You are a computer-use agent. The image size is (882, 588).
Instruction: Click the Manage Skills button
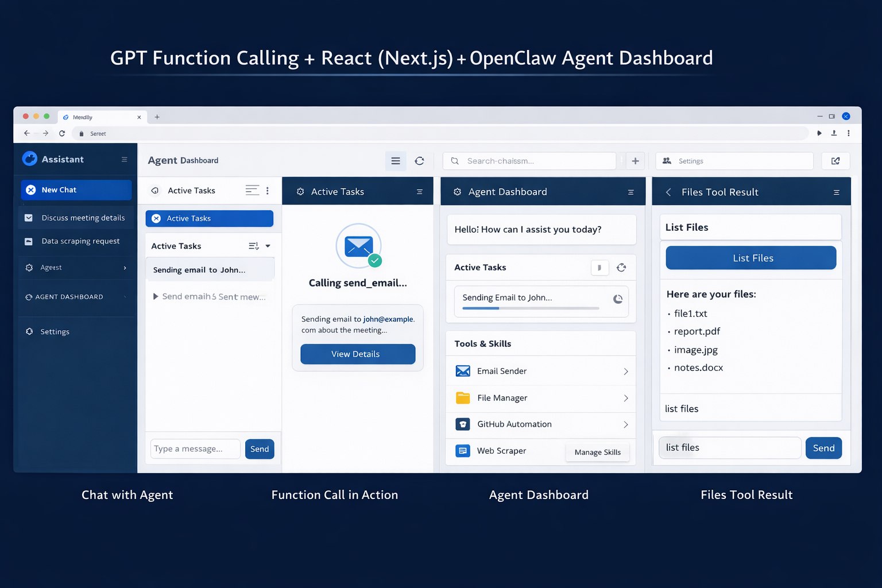click(597, 452)
